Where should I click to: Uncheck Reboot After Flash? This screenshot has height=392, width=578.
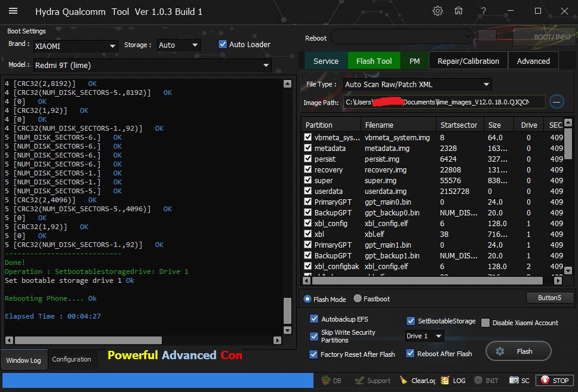[x=410, y=353]
